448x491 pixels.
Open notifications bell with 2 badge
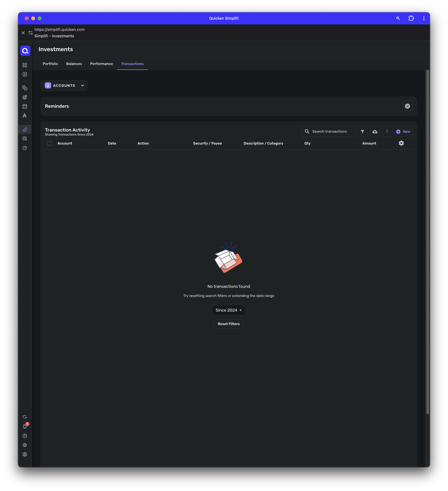(25, 426)
